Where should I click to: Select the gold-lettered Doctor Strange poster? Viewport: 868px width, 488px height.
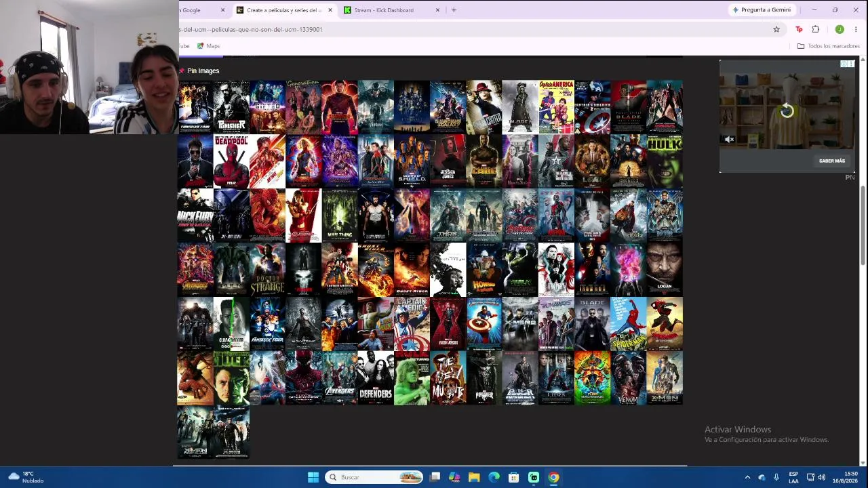tap(267, 270)
